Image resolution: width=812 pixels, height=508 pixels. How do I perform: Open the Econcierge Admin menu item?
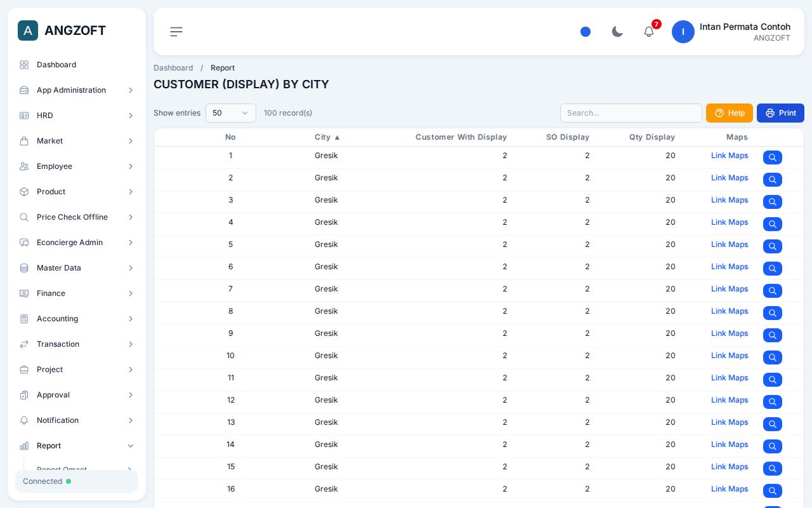coord(77,243)
